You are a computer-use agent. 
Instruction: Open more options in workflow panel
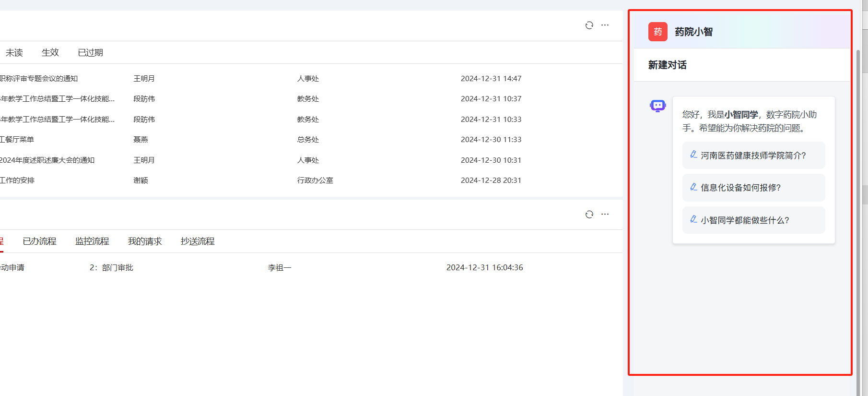(x=605, y=215)
